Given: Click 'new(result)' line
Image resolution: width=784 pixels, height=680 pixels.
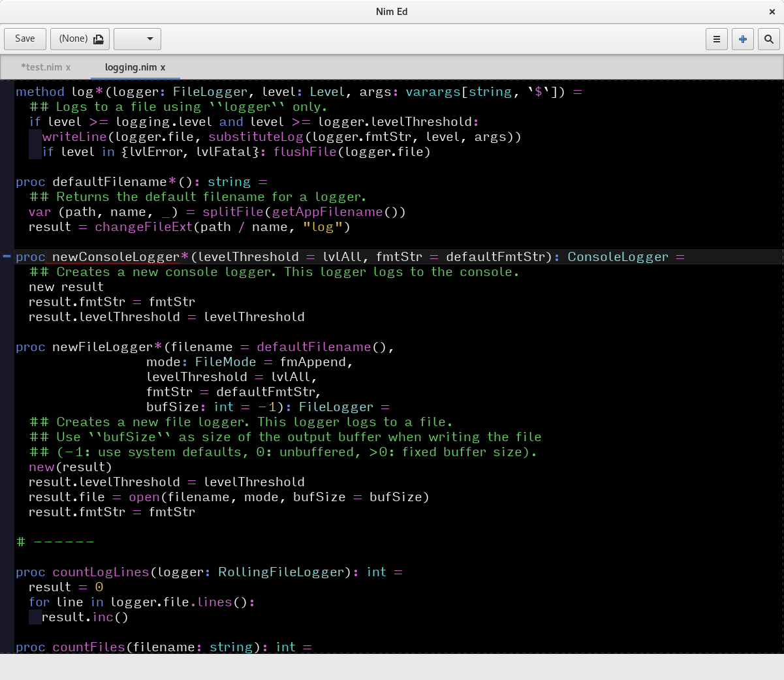Looking at the screenshot, I should click(71, 467).
